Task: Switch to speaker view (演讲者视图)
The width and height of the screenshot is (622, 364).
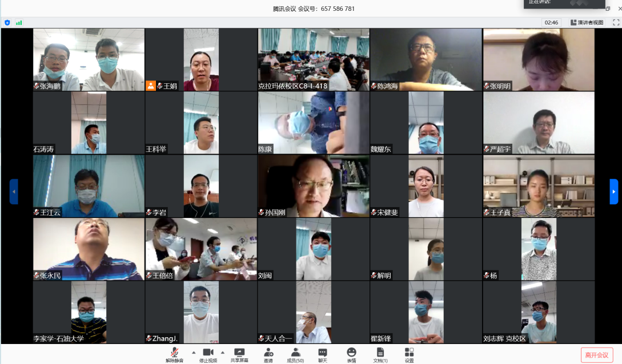Action: pyautogui.click(x=587, y=22)
